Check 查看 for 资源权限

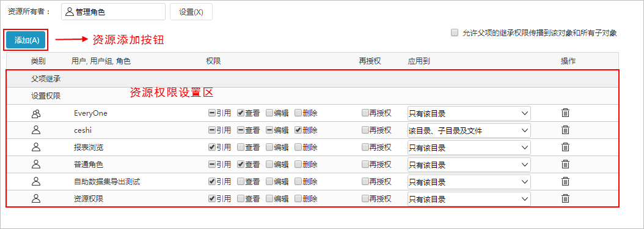tap(241, 198)
